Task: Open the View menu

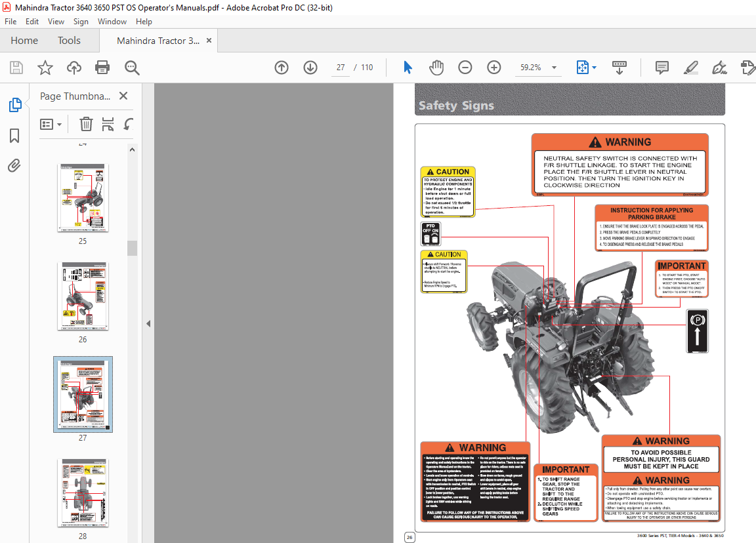Action: [x=56, y=21]
